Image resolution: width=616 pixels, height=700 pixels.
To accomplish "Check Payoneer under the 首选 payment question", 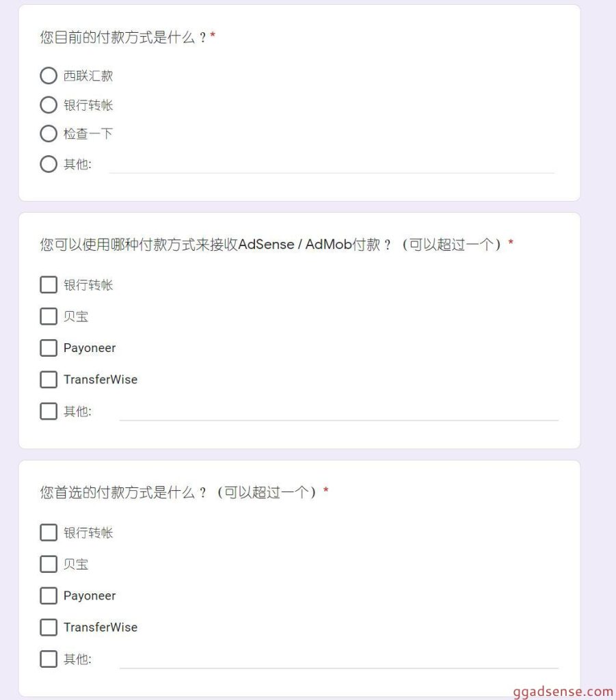I will click(49, 595).
